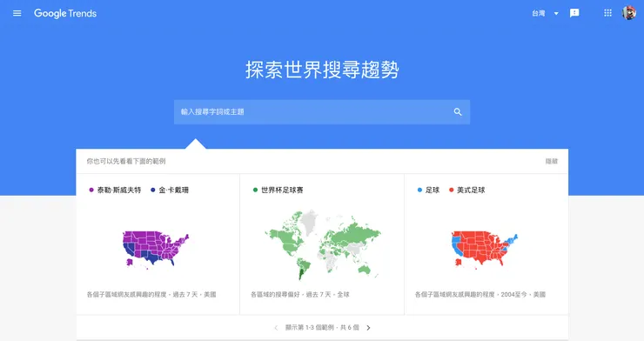Click the 泰勒·斯威夫特 label

[119, 190]
